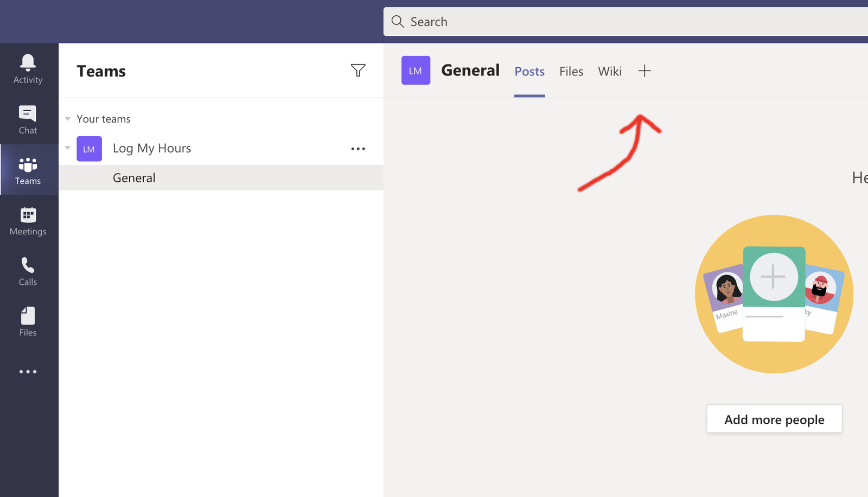Switch to the Posts tab
Image resolution: width=868 pixels, height=497 pixels.
pyautogui.click(x=529, y=72)
